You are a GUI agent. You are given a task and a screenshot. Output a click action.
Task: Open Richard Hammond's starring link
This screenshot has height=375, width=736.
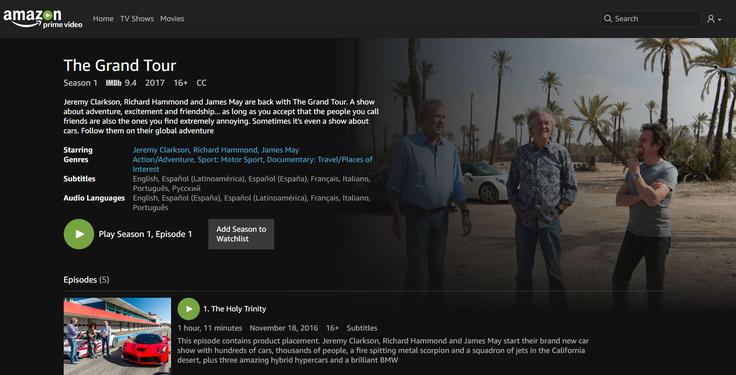225,150
